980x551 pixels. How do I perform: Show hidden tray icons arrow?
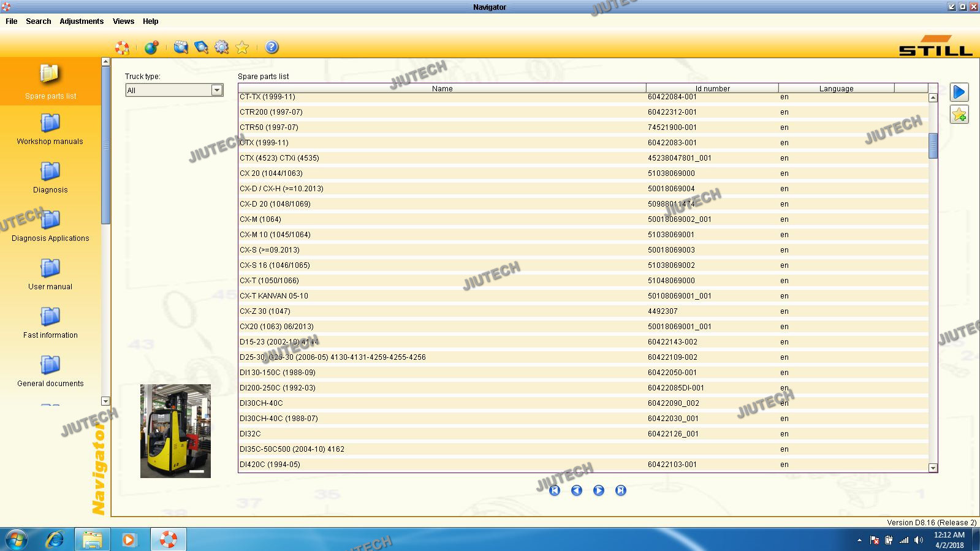click(859, 540)
